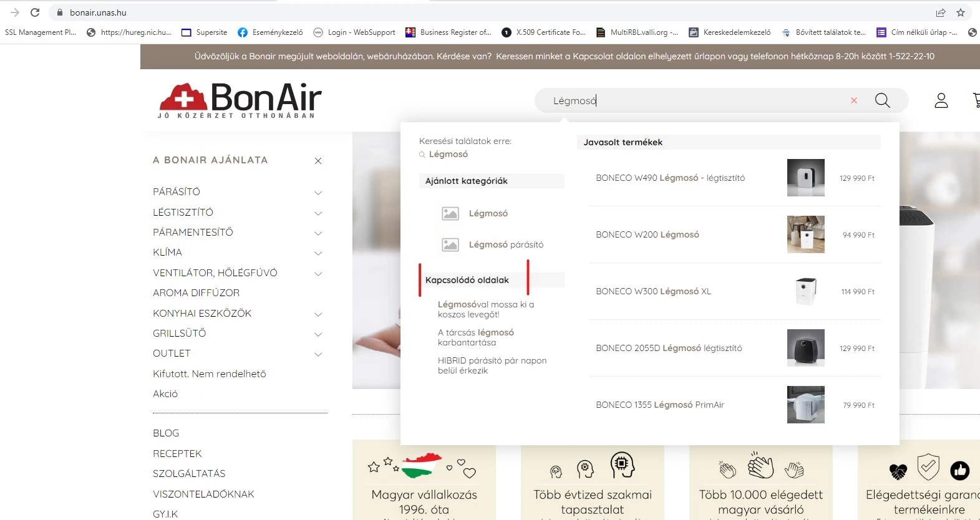Click browser share icon in address bar
Image resolution: width=980 pixels, height=520 pixels.
coord(940,12)
